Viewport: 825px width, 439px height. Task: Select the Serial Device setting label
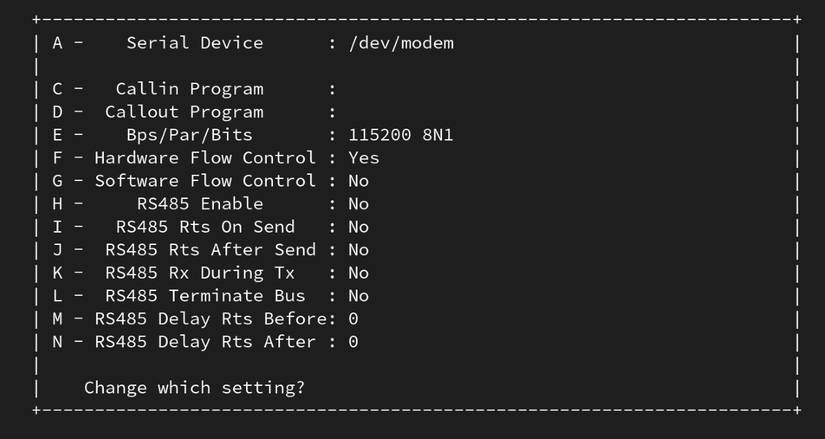(x=194, y=43)
